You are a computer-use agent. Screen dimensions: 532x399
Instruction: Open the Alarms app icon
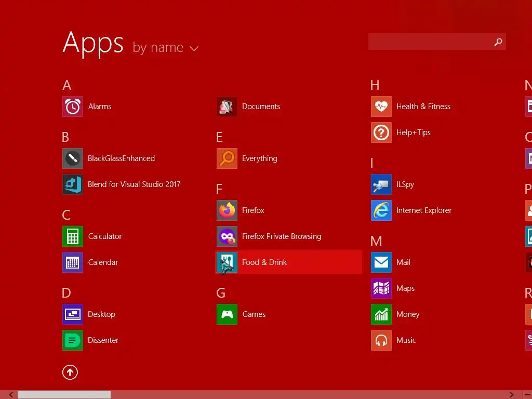pyautogui.click(x=73, y=107)
